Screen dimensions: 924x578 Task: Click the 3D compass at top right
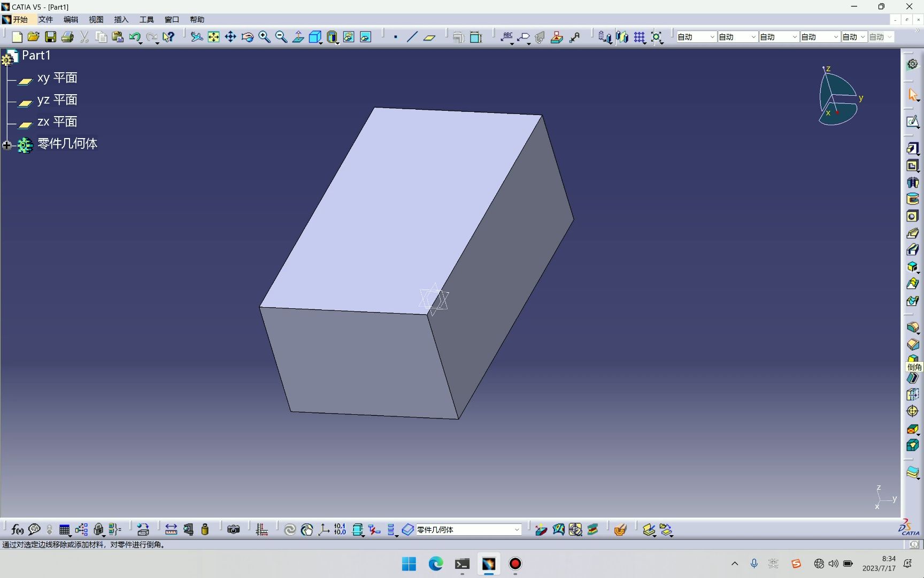click(840, 96)
